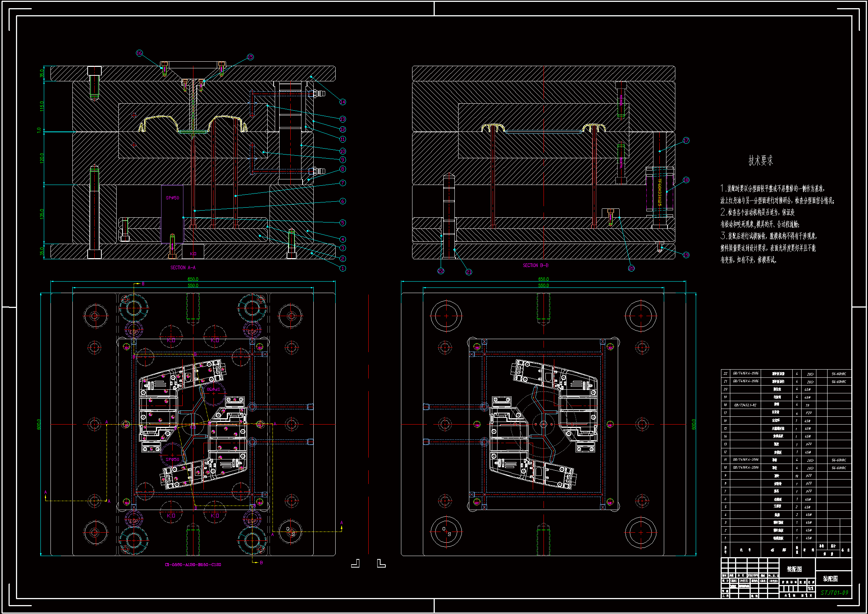Click drawing number STJT01-09 in title block

(x=834, y=593)
